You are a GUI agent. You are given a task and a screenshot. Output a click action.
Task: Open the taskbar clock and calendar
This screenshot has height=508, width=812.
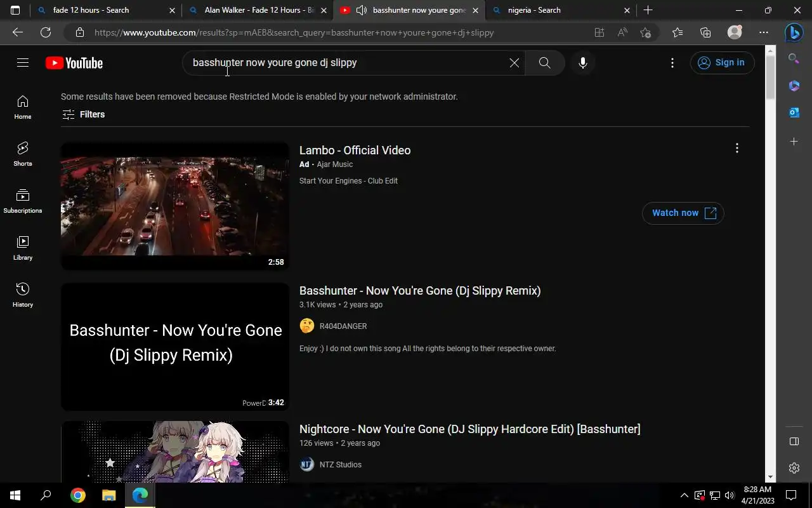point(757,495)
